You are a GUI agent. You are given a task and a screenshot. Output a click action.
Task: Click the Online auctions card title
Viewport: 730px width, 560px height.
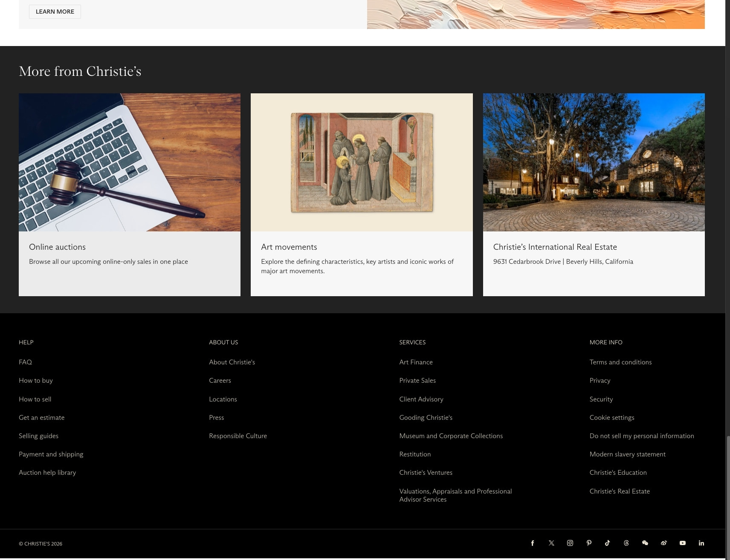click(x=57, y=247)
